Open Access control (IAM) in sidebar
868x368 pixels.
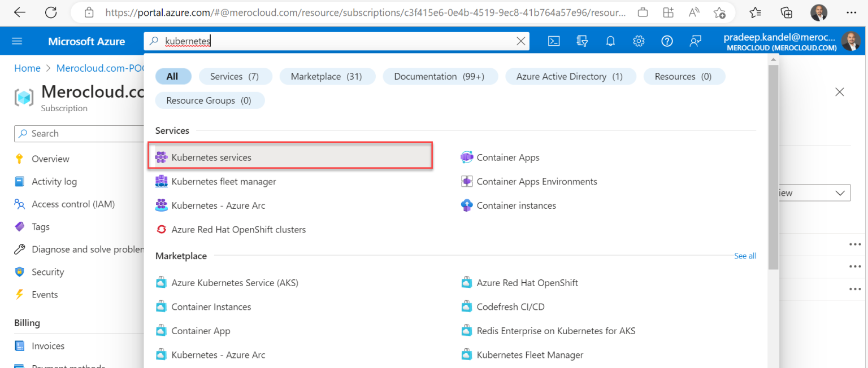tap(73, 204)
